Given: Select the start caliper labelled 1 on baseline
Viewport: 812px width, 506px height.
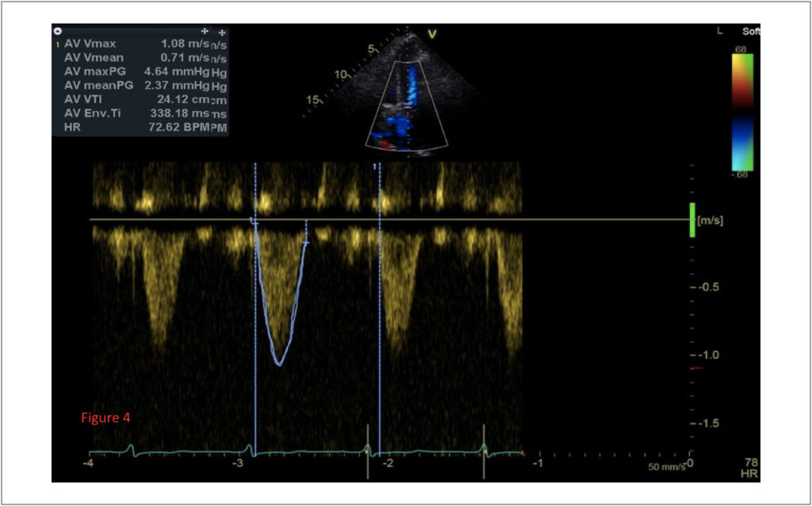Looking at the screenshot, I should pos(254,221).
